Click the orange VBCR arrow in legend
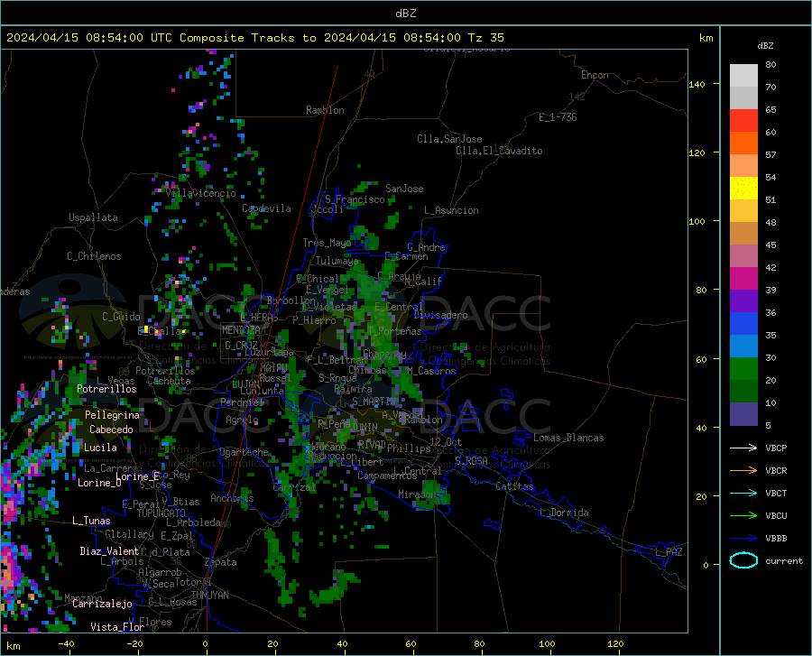Screen dimensions: 812x656 743,471
